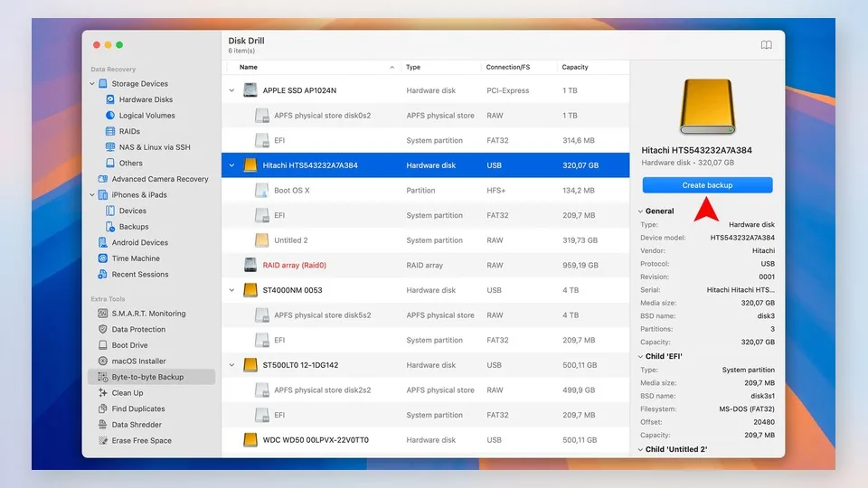Viewport: 868px width, 488px height.
Task: Click the WDC WD50 drive icon
Action: click(x=250, y=440)
